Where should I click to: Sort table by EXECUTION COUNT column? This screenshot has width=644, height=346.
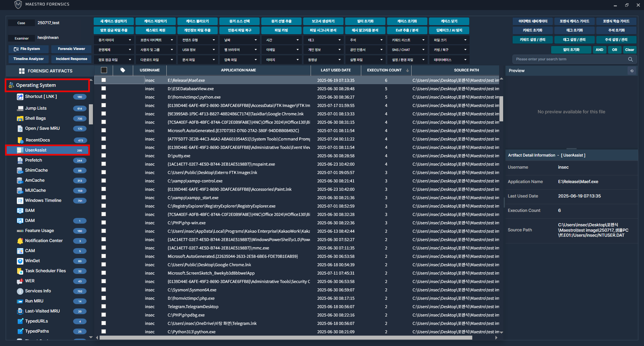pos(386,70)
